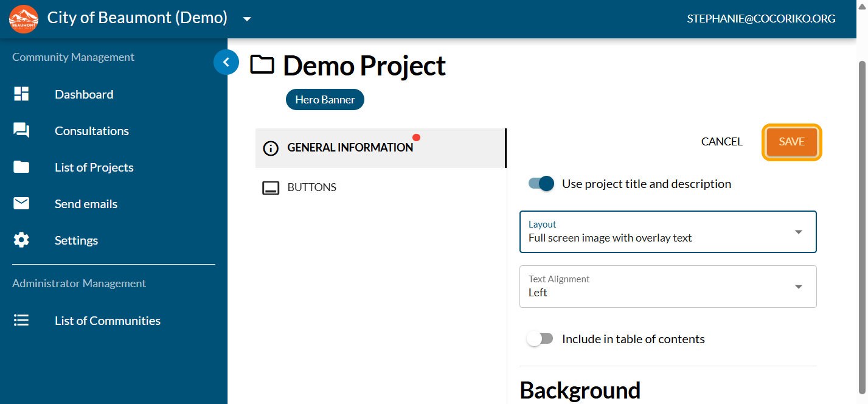The height and width of the screenshot is (404, 868).
Task: Open the Layout dropdown
Action: tap(667, 232)
